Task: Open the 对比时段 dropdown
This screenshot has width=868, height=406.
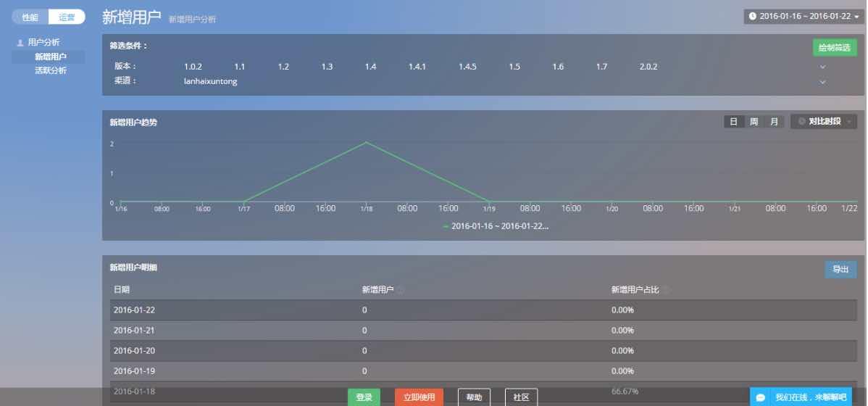Action: pos(824,121)
